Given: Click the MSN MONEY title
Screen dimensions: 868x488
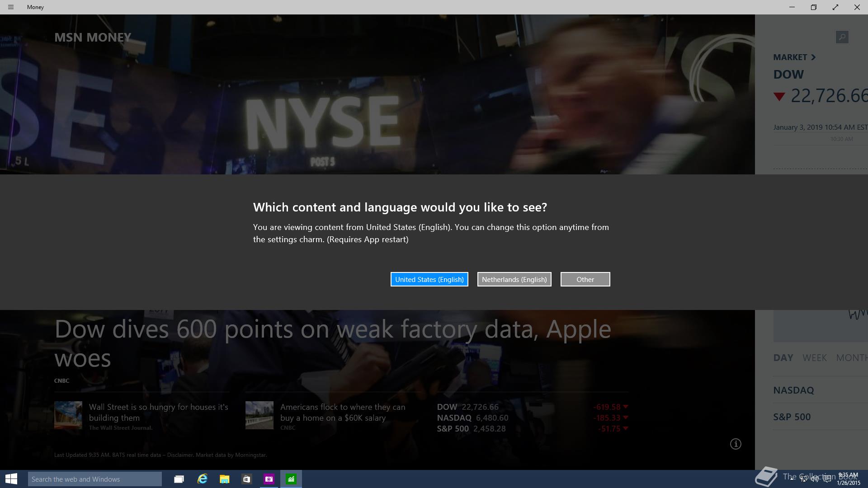Looking at the screenshot, I should point(93,37).
